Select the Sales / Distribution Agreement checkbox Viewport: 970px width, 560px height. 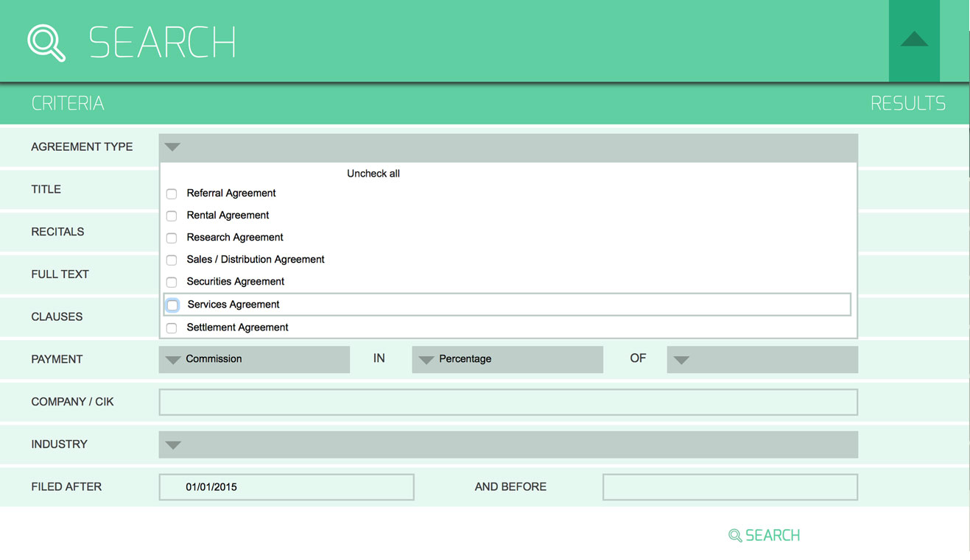(x=172, y=260)
